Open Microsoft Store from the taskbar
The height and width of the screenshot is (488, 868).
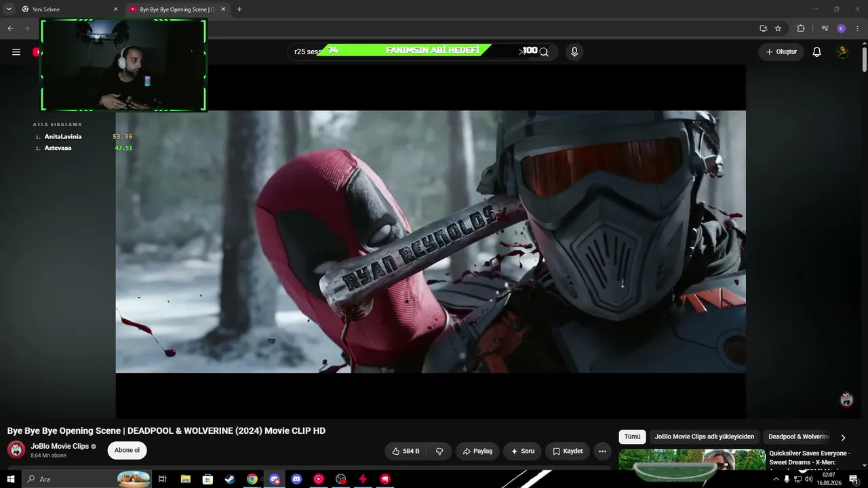point(208,479)
